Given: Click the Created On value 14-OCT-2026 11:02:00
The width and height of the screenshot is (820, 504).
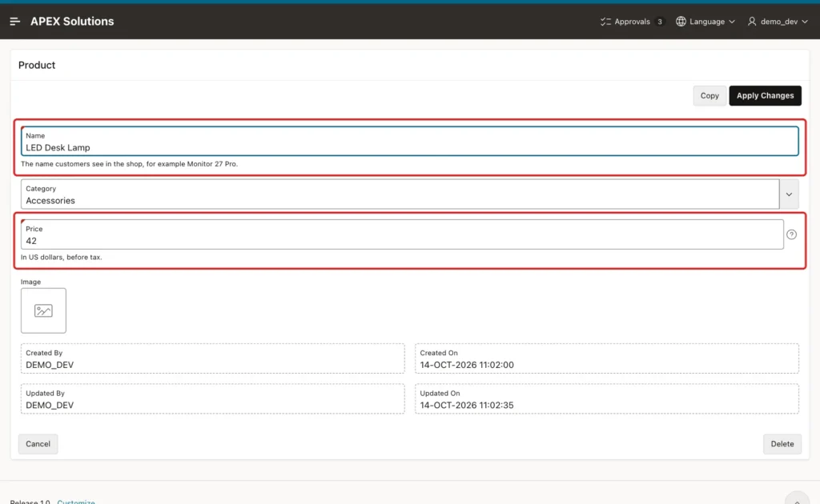Looking at the screenshot, I should tap(467, 365).
